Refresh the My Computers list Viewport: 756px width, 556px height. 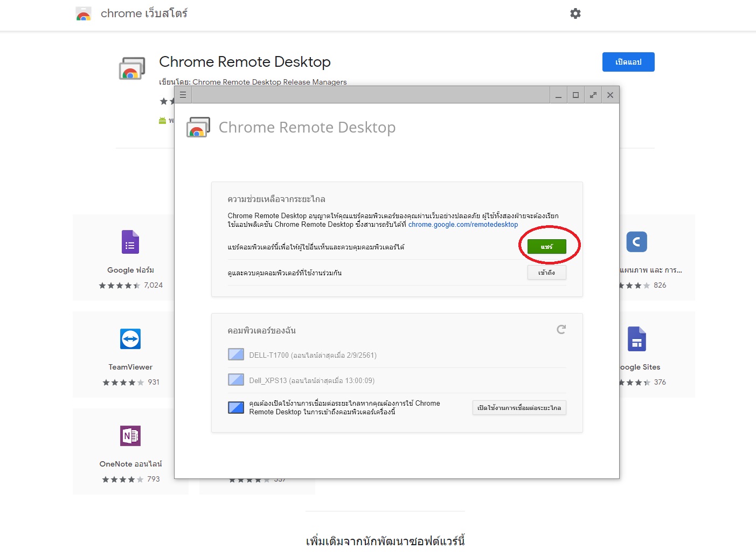[x=561, y=329]
